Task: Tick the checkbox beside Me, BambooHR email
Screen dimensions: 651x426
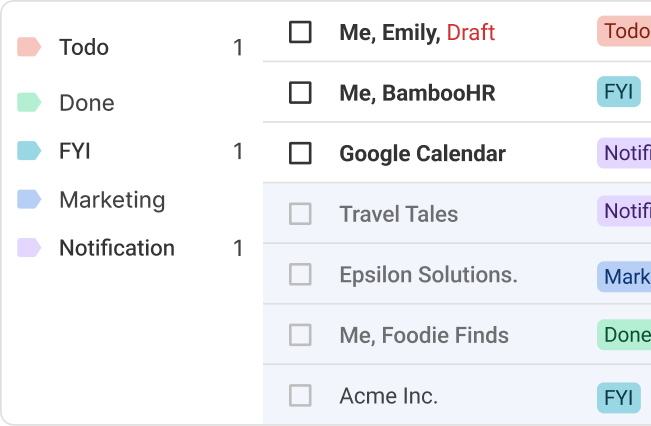Action: 300,93
